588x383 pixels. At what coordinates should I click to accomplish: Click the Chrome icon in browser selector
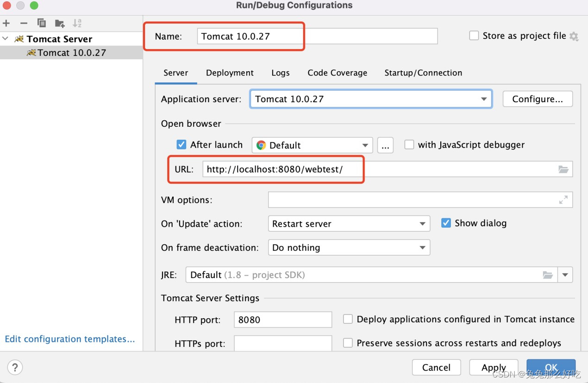pyautogui.click(x=261, y=145)
